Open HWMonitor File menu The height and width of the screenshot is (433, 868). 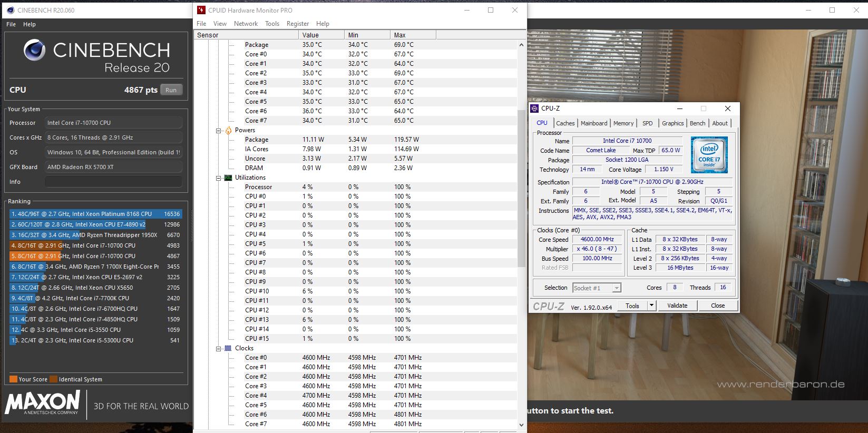point(201,24)
